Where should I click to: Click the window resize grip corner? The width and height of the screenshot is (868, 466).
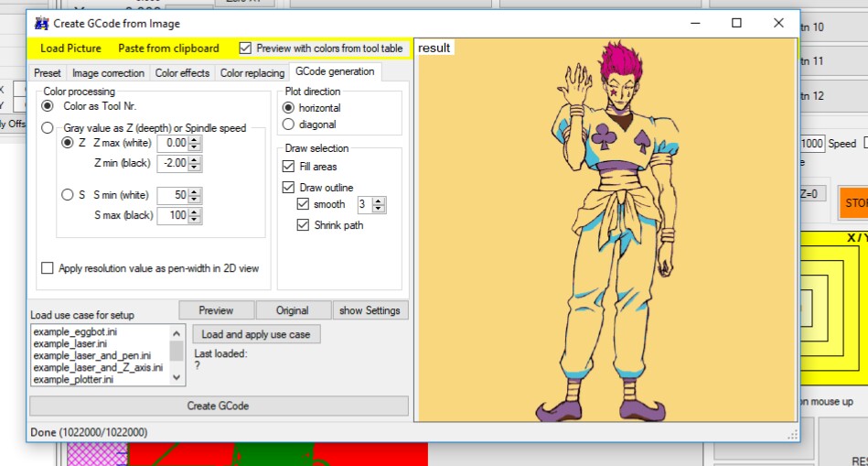(x=793, y=435)
